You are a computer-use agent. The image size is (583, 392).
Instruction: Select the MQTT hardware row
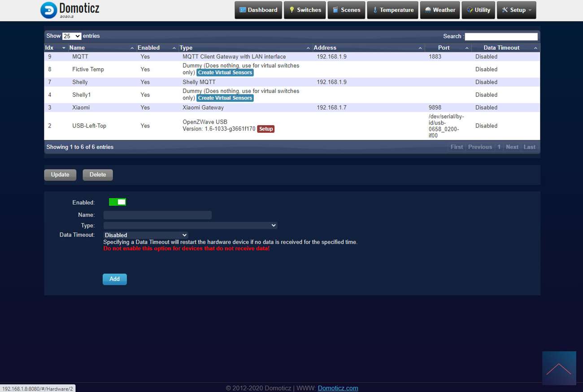click(x=292, y=57)
